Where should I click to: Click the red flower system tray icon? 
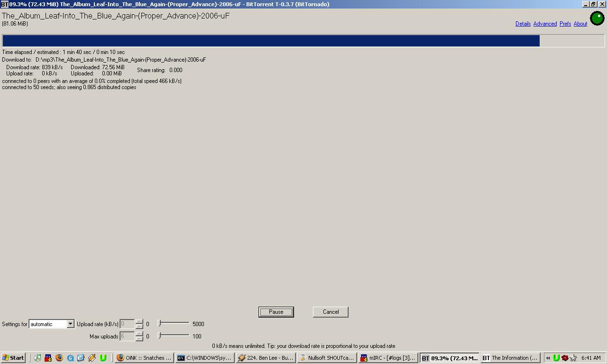click(565, 358)
